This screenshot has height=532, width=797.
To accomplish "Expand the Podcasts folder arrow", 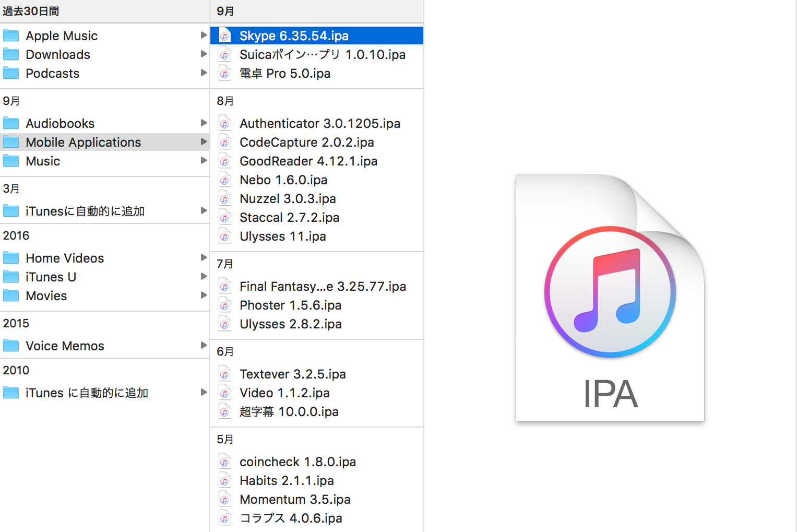I will 204,73.
